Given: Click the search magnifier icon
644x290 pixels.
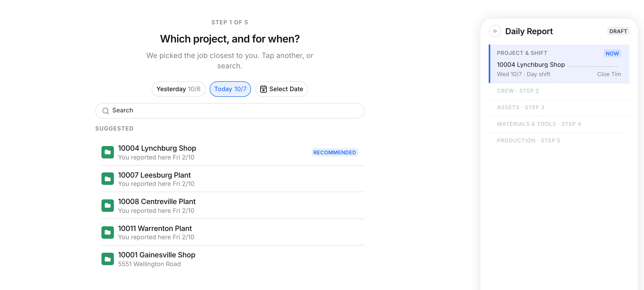Looking at the screenshot, I should [106, 111].
